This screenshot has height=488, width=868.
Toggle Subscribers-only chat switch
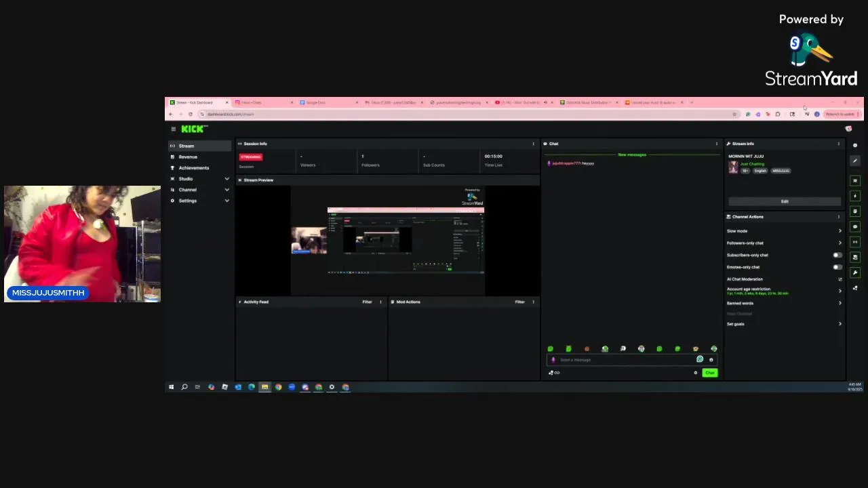pos(837,255)
